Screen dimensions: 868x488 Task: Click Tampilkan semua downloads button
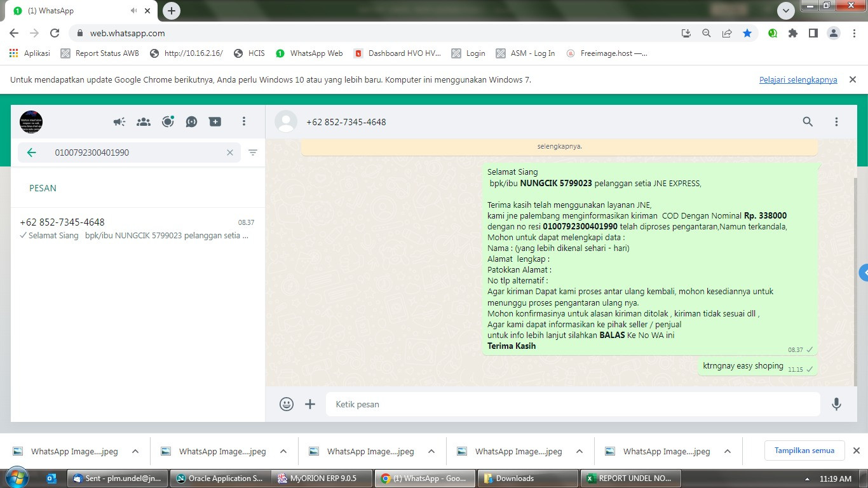point(804,451)
